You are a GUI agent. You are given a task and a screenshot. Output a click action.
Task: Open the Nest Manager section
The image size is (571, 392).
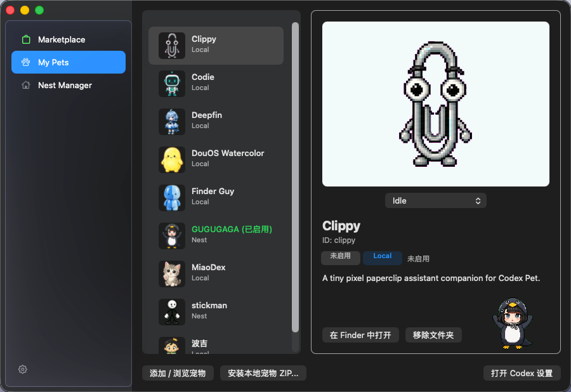coord(69,85)
